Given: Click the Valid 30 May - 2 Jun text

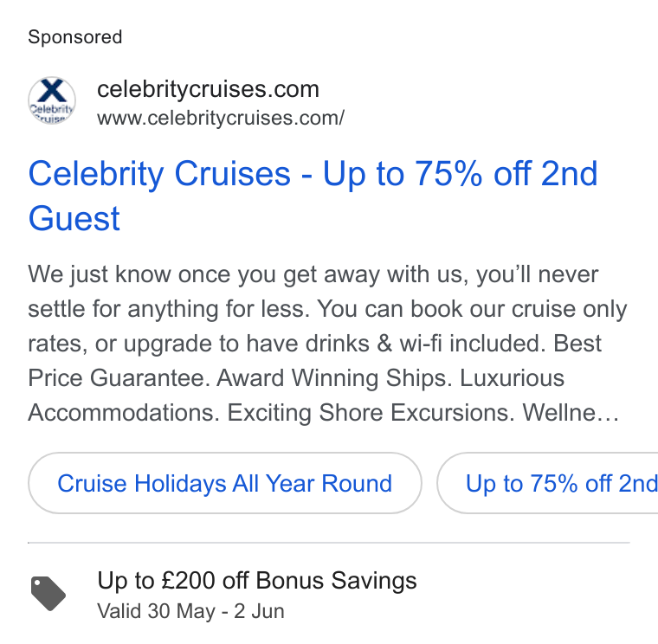Looking at the screenshot, I should click(191, 611).
